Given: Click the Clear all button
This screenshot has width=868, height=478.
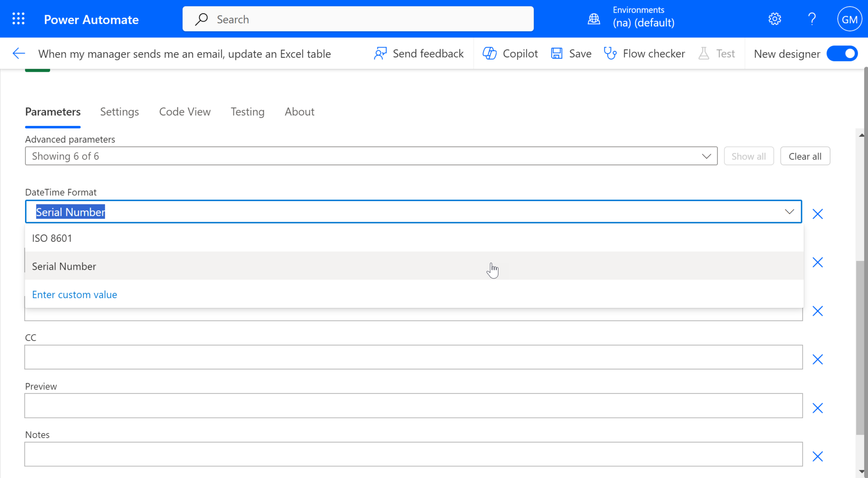Looking at the screenshot, I should [x=804, y=156].
